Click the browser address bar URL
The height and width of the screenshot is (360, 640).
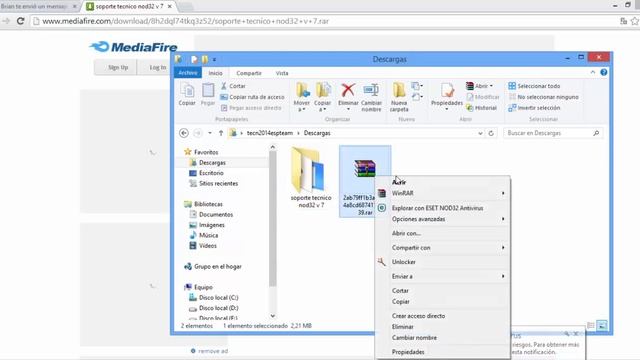(186, 21)
